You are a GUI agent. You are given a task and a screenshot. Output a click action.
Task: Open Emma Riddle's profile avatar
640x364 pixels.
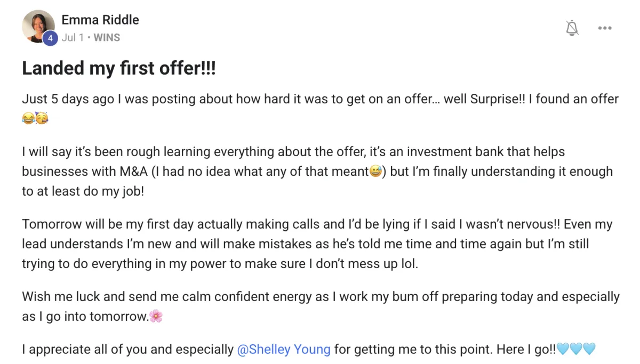click(x=38, y=26)
